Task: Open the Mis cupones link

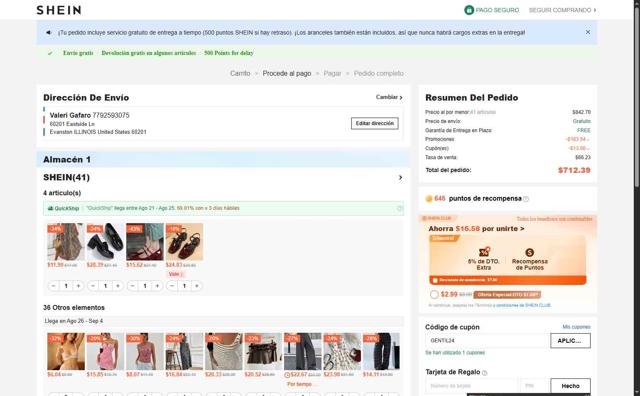Action: coord(576,327)
